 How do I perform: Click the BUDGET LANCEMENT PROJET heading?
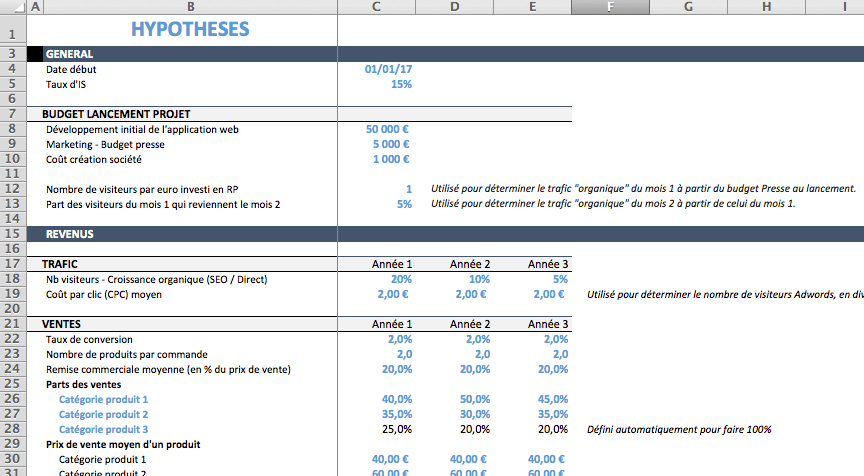pyautogui.click(x=116, y=114)
